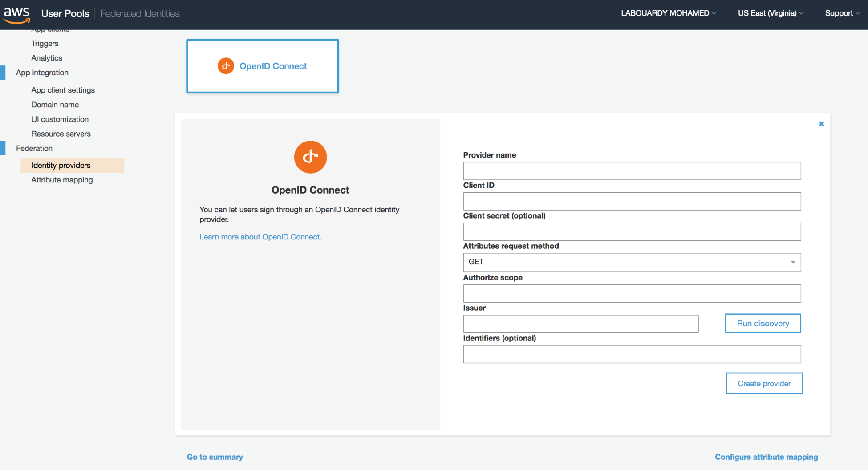The height and width of the screenshot is (470, 868).
Task: Click the OpenID Connect panel heading text
Action: (310, 190)
